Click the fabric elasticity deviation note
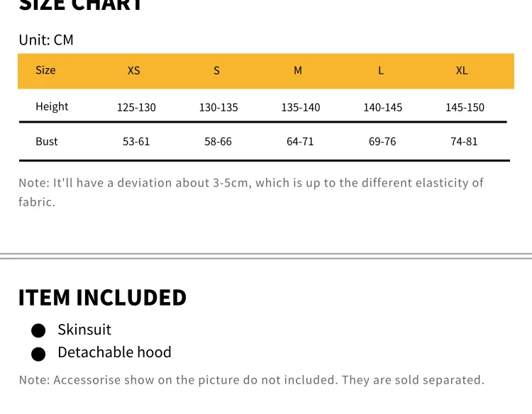Viewport: 532px width, 414px height. coord(251,192)
